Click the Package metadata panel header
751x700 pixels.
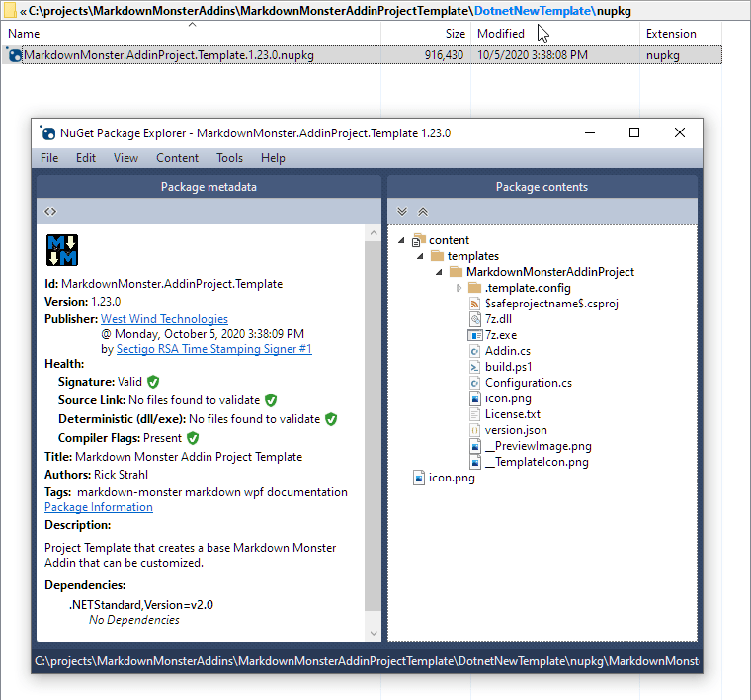tap(209, 187)
